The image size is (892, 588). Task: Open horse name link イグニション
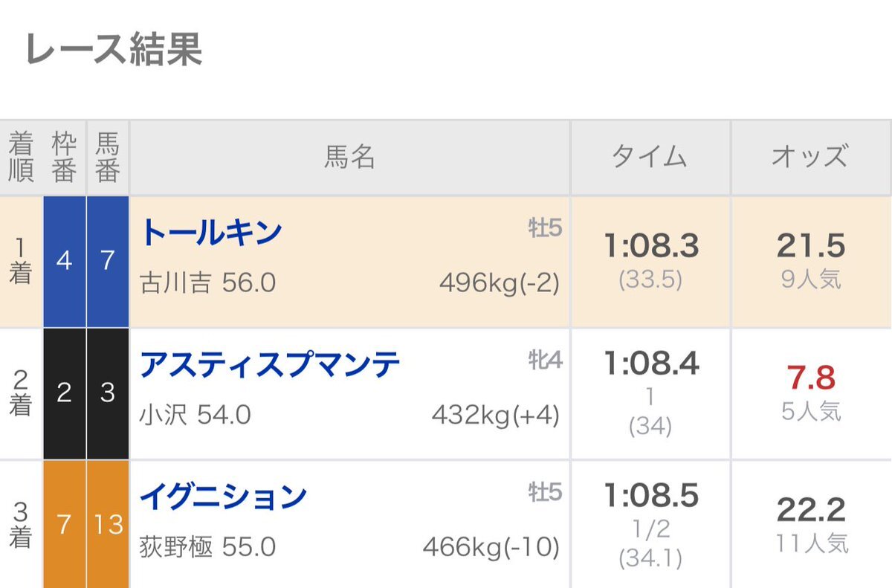tap(224, 496)
